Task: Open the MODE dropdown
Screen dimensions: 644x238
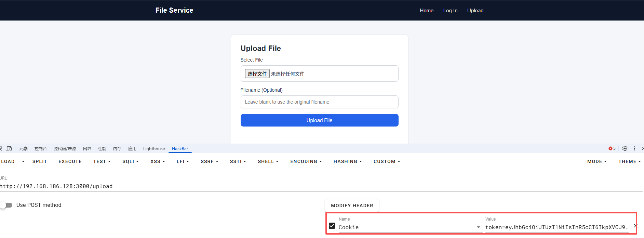Action: (x=597, y=161)
